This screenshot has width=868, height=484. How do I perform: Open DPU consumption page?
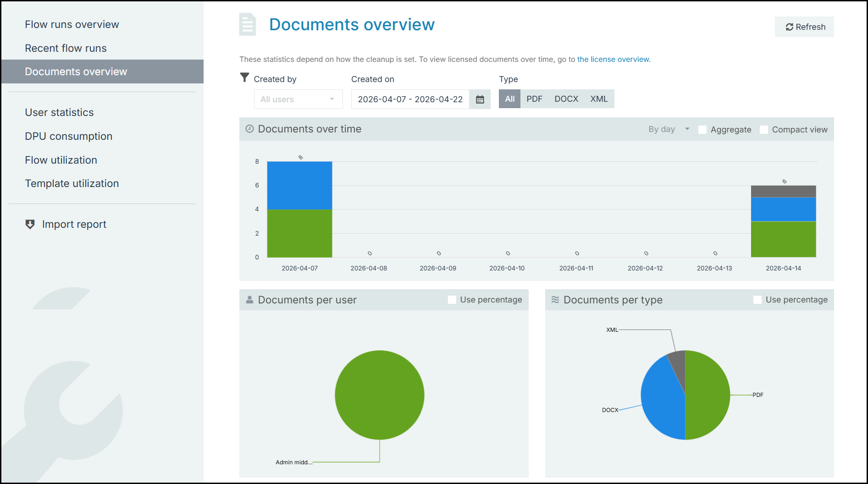click(68, 136)
